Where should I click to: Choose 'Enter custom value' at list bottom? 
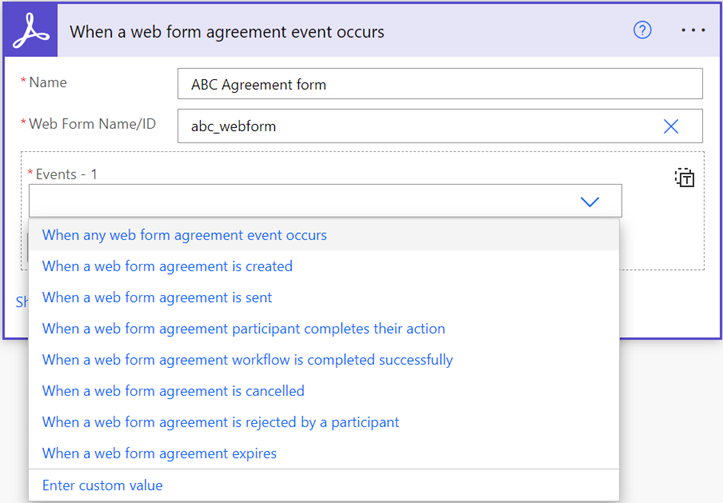[x=102, y=485]
